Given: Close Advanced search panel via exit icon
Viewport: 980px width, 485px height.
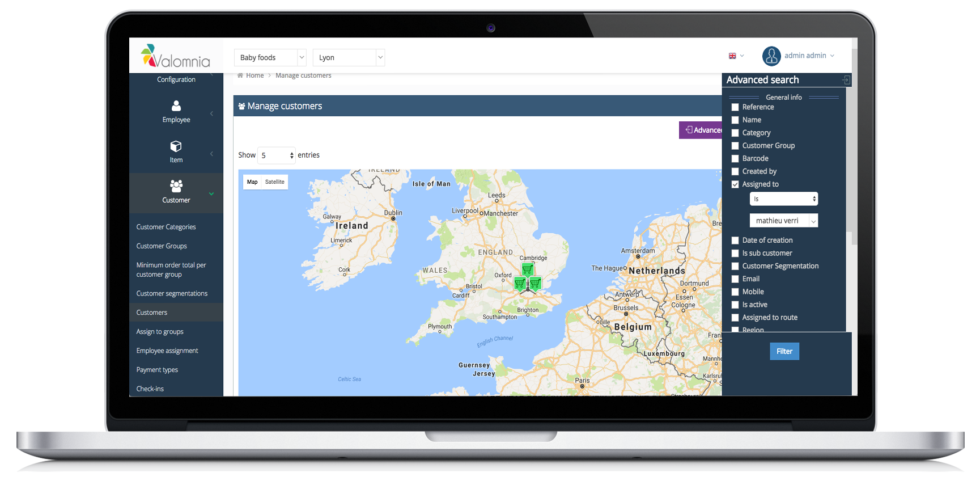Looking at the screenshot, I should click(x=846, y=80).
